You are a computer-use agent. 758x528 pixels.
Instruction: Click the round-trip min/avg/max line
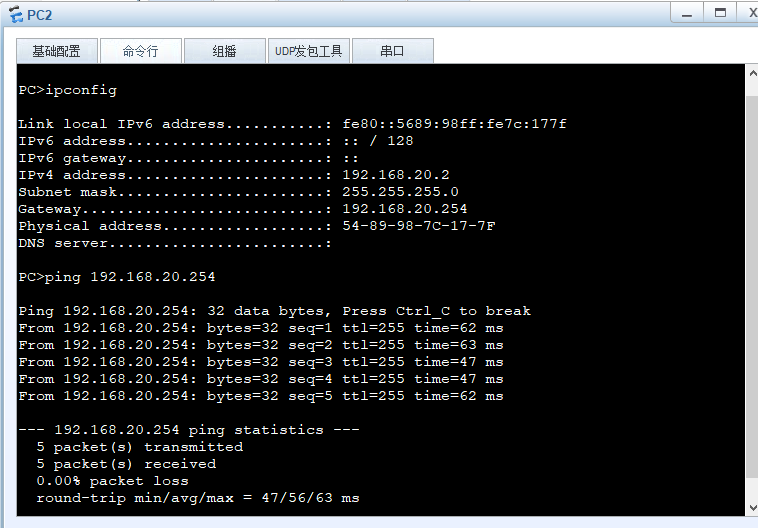[x=198, y=498]
